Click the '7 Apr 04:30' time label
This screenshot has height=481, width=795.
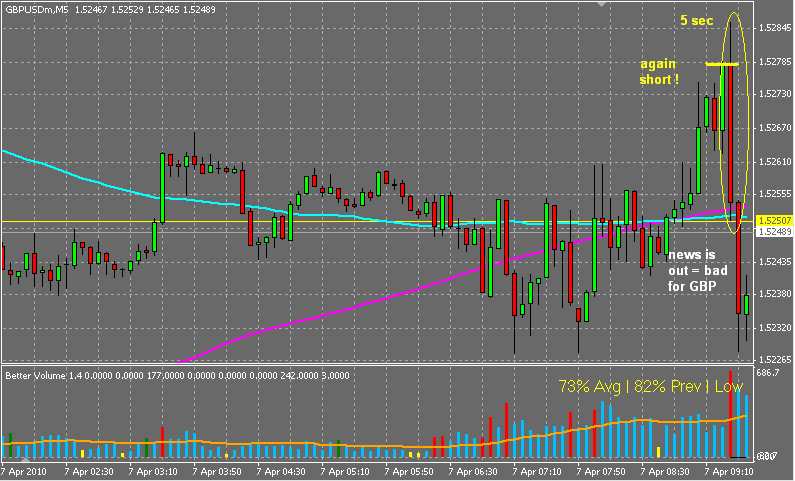[x=280, y=472]
